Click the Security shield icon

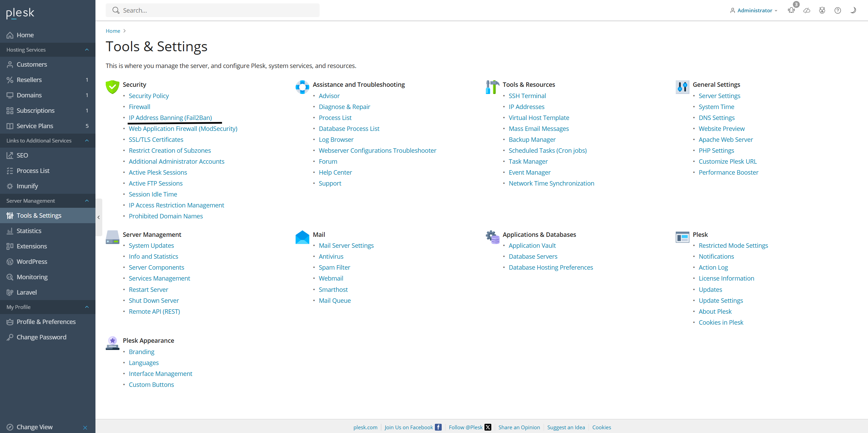click(112, 87)
